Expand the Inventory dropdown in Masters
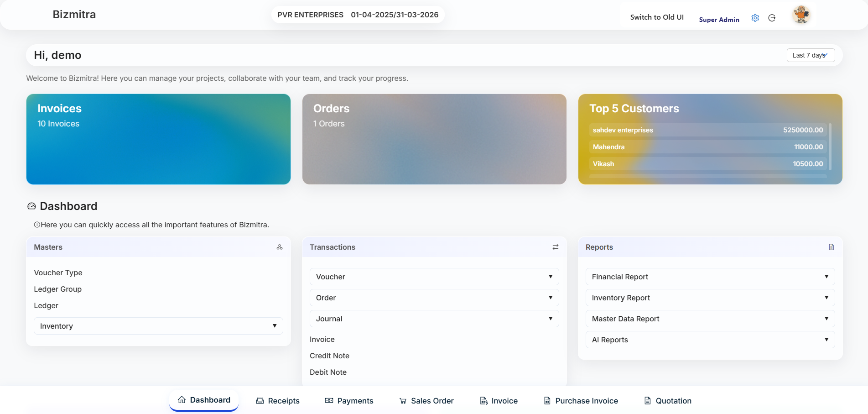This screenshot has width=868, height=414. point(158,326)
